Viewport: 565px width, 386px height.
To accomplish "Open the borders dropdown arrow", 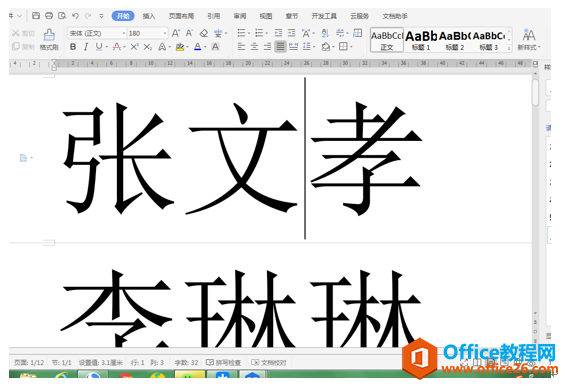I will pos(351,47).
